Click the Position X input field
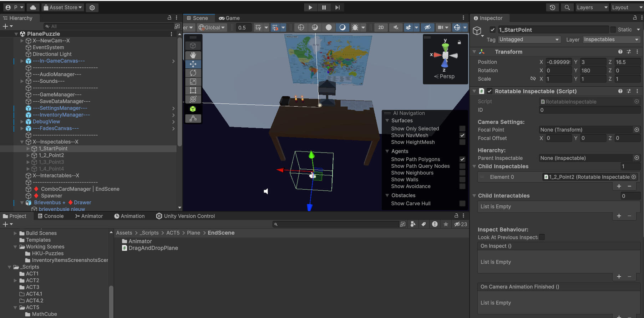This screenshot has width=644, height=318. (x=558, y=62)
